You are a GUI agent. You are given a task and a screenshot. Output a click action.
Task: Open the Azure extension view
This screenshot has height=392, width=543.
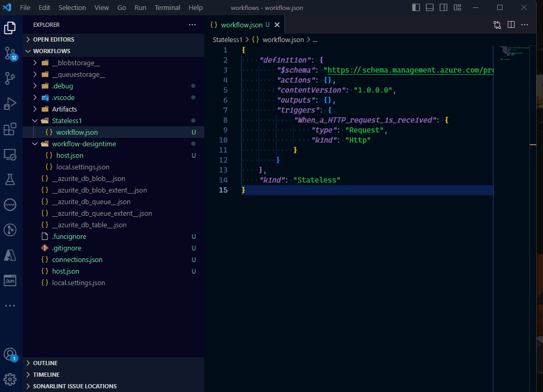tap(11, 255)
